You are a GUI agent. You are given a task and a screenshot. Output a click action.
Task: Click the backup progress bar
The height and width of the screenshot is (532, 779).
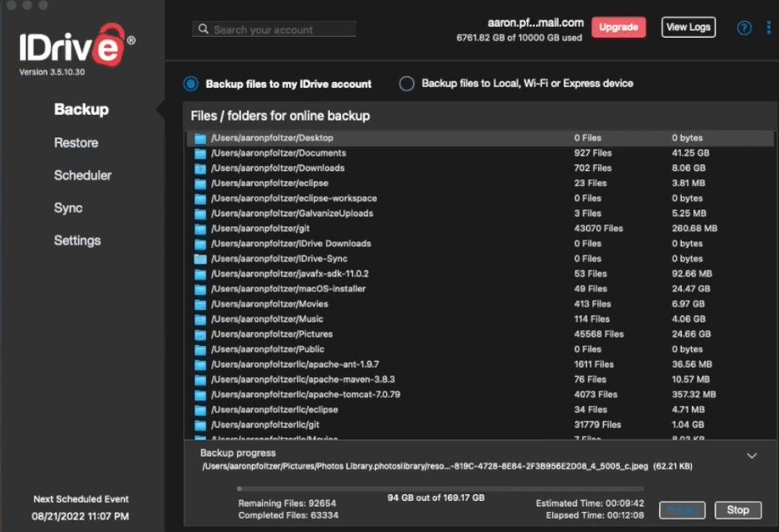point(440,488)
